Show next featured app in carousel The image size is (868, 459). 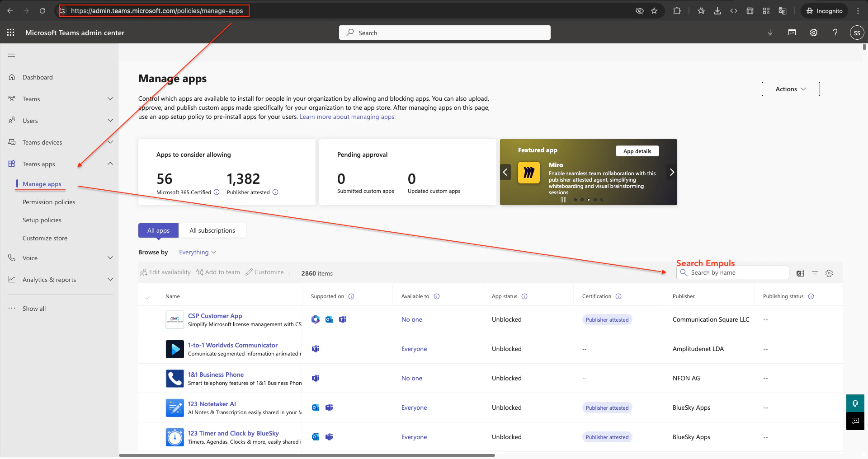[x=672, y=172]
